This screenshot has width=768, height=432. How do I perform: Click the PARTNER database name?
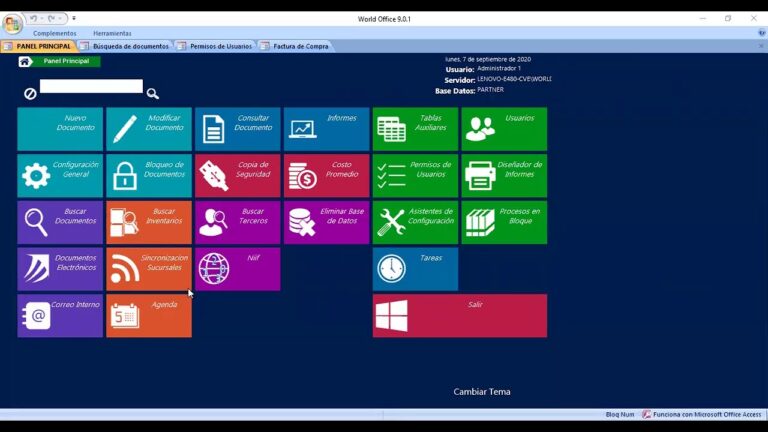tap(490, 90)
